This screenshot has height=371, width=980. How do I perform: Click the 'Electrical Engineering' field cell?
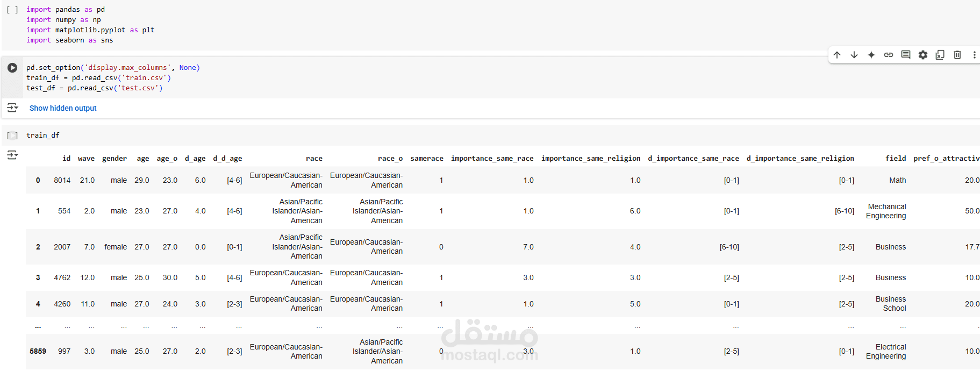coord(886,351)
